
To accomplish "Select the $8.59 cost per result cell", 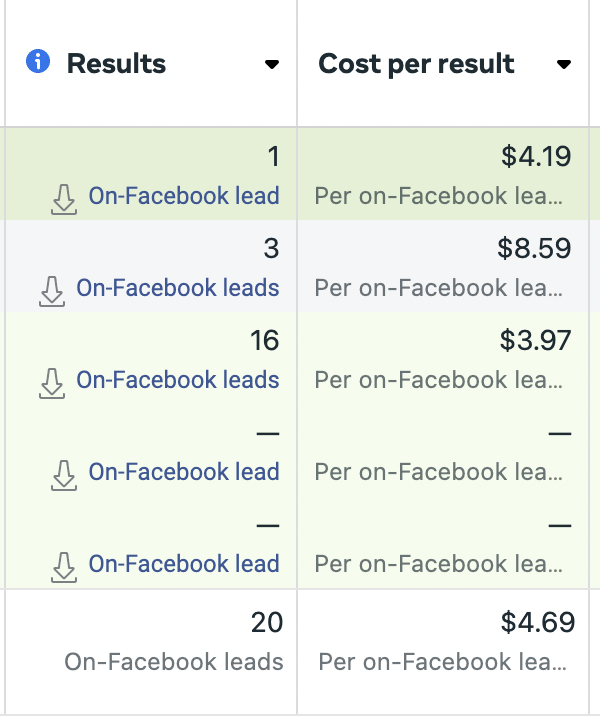I will (x=535, y=249).
